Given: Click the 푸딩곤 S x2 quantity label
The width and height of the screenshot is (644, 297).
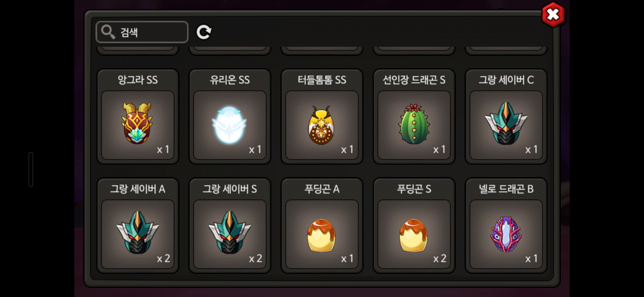Looking at the screenshot, I should [440, 258].
